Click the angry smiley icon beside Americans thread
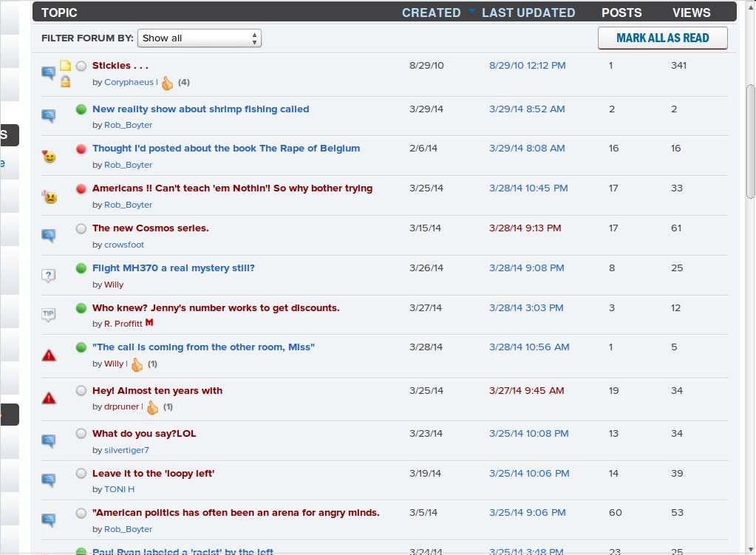Image resolution: width=756 pixels, height=555 pixels. click(x=49, y=197)
